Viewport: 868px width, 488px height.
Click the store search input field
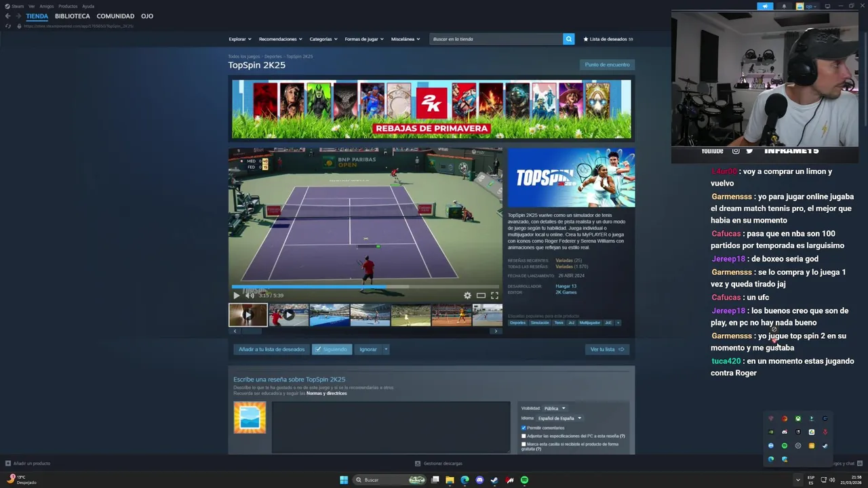click(x=496, y=39)
